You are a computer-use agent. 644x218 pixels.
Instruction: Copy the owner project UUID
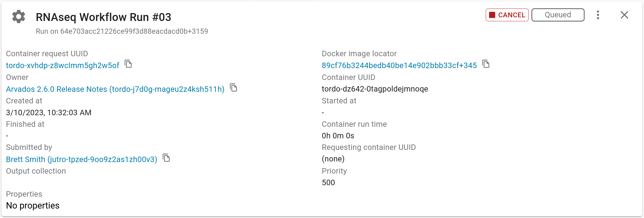pyautogui.click(x=233, y=88)
